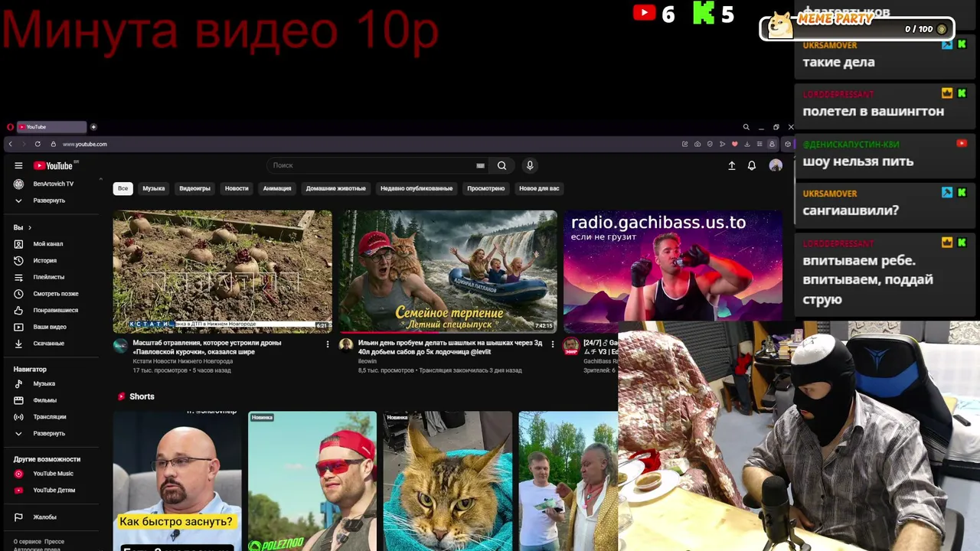The height and width of the screenshot is (551, 980).
Task: Open Кстати Новости Нижнего Новгорода channel link
Action: tap(183, 361)
